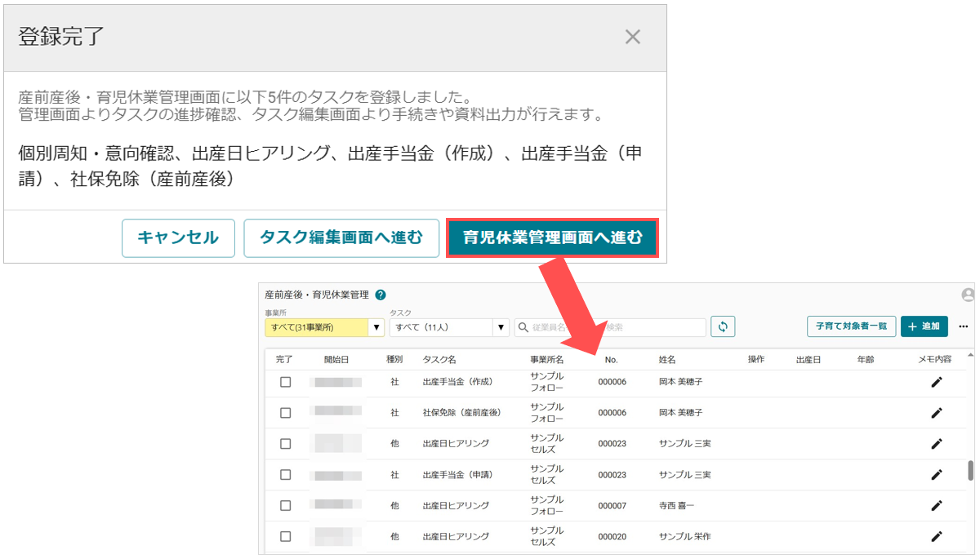The height and width of the screenshot is (559, 980).
Task: Click the メモ内容 column header
Action: (x=935, y=359)
